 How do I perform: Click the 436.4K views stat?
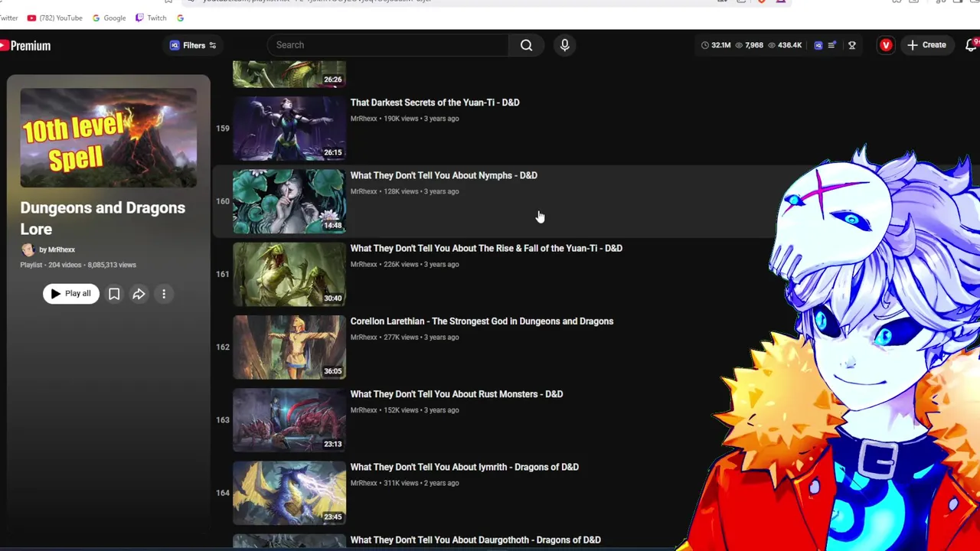point(784,45)
